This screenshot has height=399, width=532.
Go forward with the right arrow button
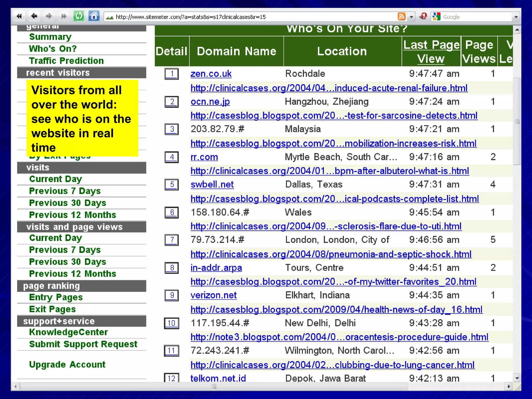click(49, 16)
